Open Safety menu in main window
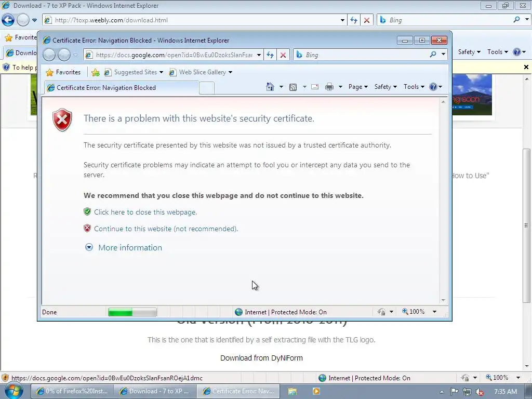Viewport: 532px width, 399px height. [x=469, y=52]
